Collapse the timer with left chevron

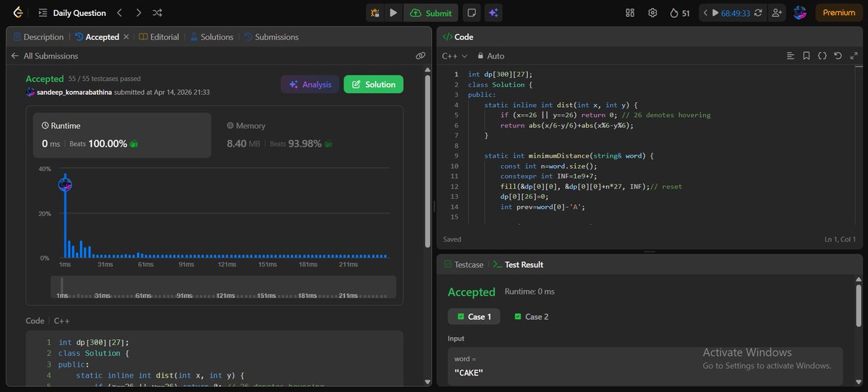(705, 13)
